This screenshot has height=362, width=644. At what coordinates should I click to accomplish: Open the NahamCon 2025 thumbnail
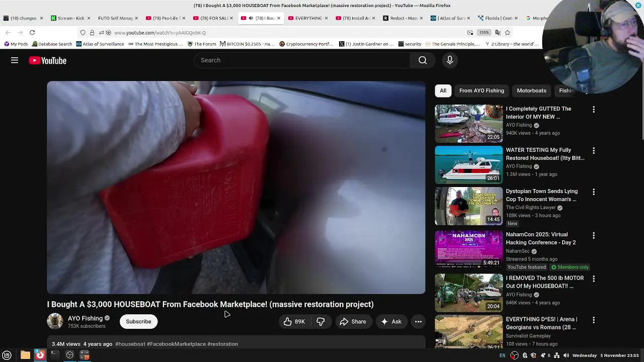pyautogui.click(x=469, y=249)
